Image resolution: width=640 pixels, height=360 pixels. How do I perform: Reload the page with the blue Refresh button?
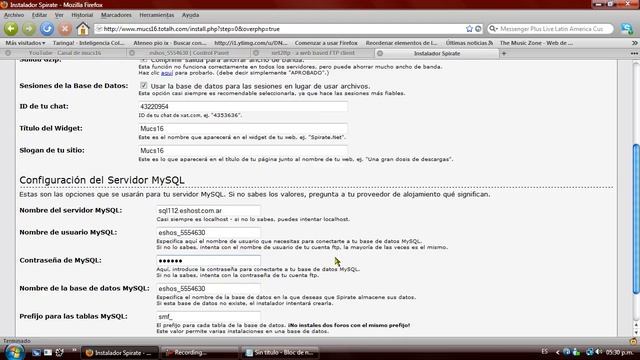[47, 29]
